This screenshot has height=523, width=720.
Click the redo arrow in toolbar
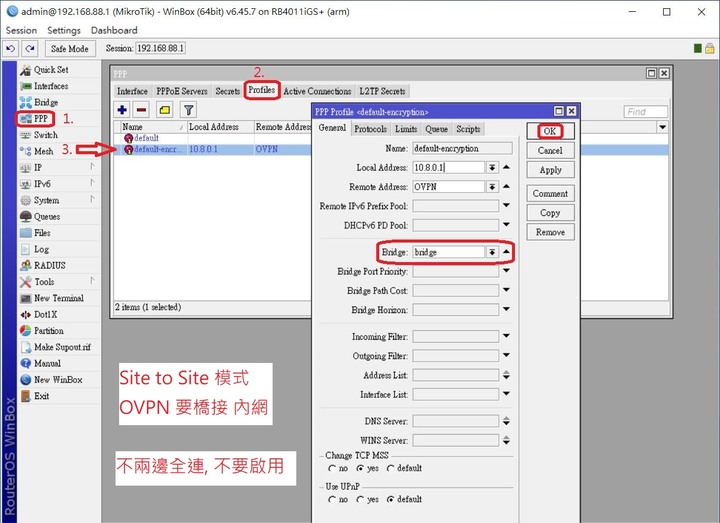(x=30, y=48)
